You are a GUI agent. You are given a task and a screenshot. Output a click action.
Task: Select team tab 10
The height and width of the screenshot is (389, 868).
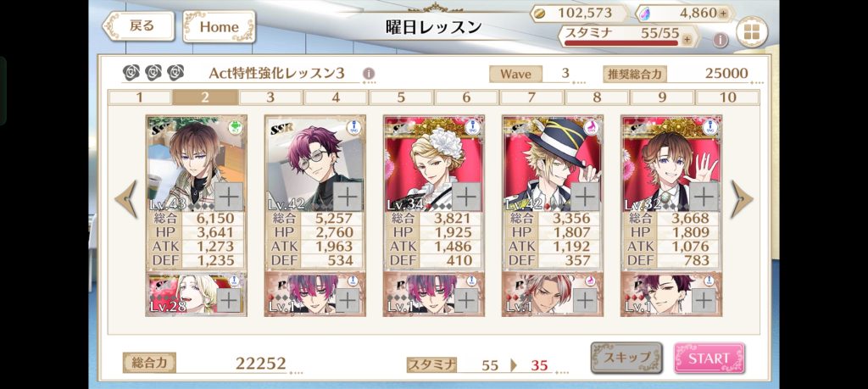pyautogui.click(x=727, y=97)
